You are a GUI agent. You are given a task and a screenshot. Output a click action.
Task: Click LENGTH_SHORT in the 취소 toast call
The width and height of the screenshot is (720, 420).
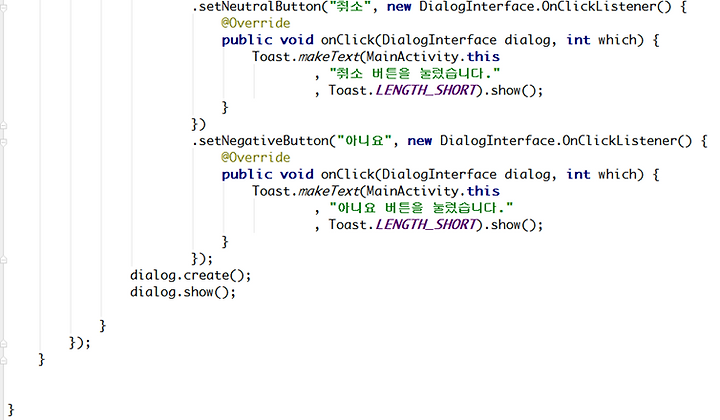[x=426, y=90]
